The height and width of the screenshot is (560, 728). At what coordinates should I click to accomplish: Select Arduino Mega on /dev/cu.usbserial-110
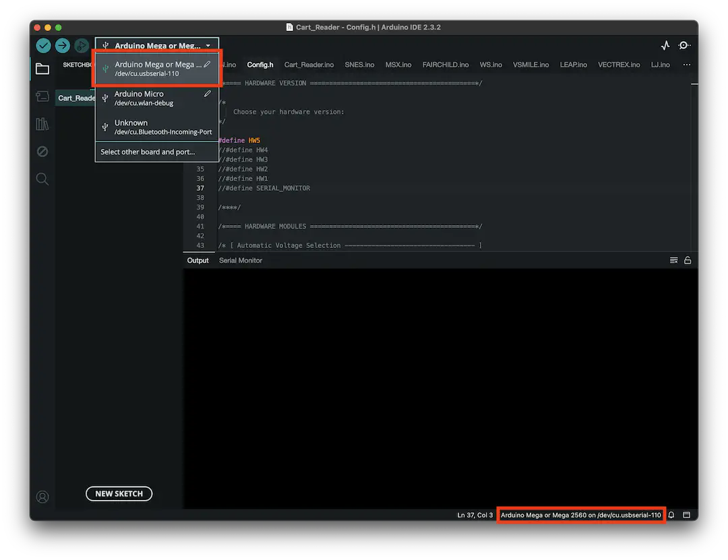[157, 69]
